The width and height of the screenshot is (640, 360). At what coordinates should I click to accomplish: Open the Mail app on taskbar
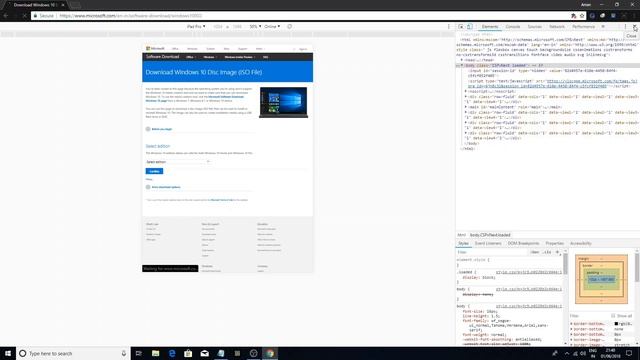click(x=204, y=353)
